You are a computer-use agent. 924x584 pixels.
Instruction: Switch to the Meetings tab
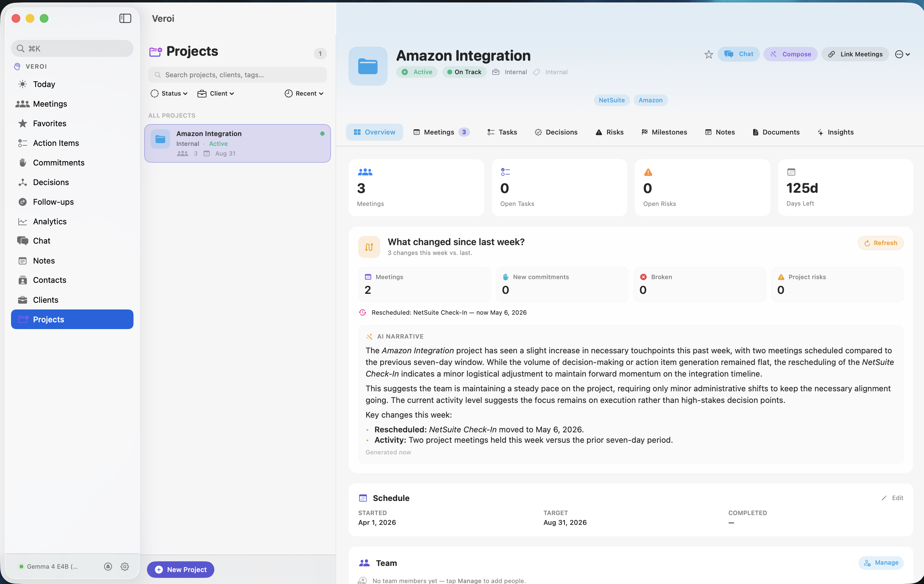[441, 132]
